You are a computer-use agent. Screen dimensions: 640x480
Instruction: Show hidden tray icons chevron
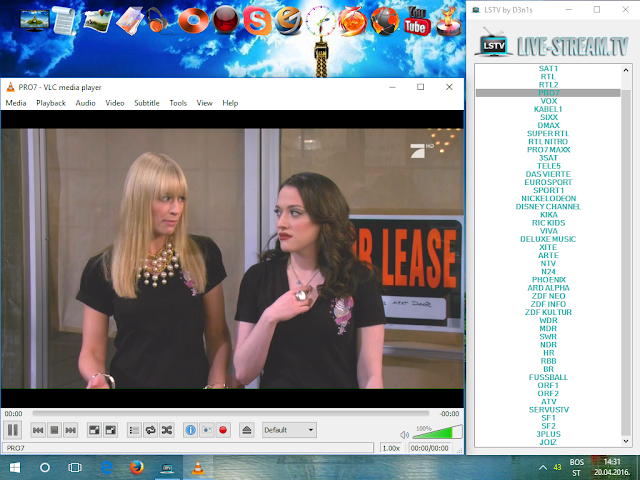point(543,467)
